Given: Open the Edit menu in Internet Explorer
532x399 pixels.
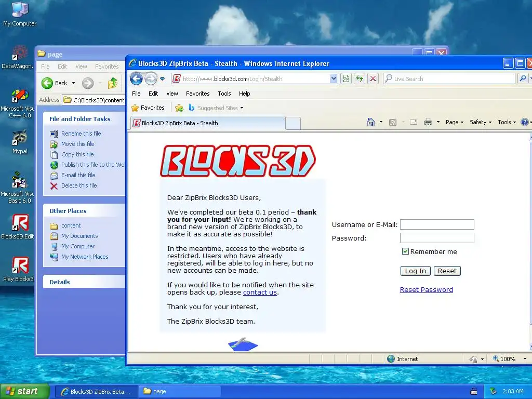Looking at the screenshot, I should click(153, 94).
